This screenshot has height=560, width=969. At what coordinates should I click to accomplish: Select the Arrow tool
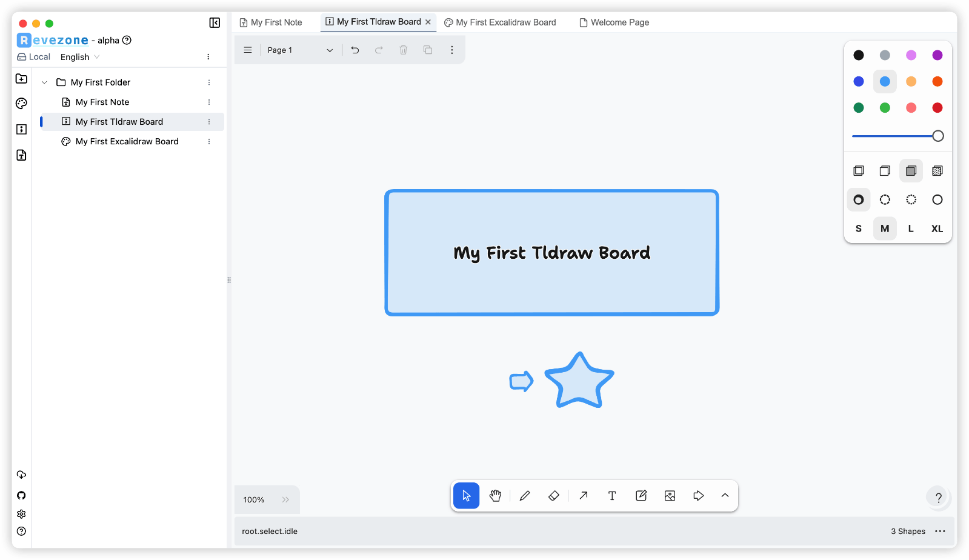[x=583, y=496]
